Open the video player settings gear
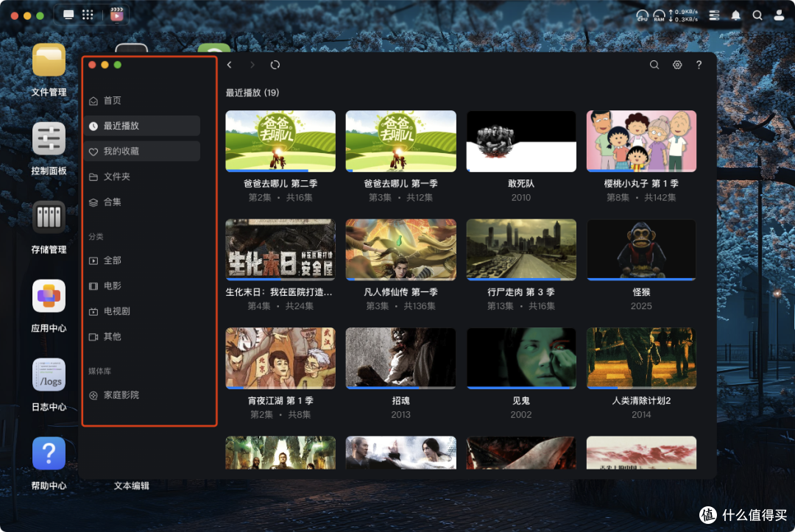The width and height of the screenshot is (795, 532). point(677,65)
